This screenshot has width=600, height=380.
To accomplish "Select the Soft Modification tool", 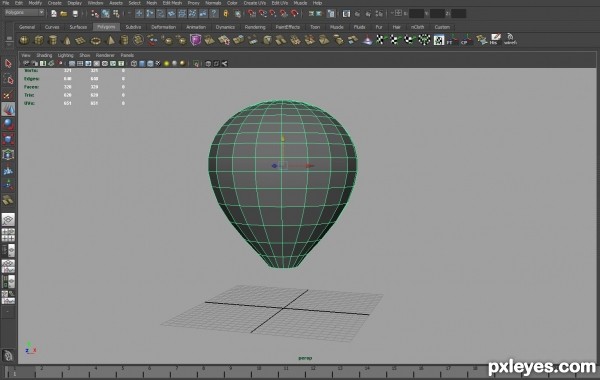I will tap(8, 170).
